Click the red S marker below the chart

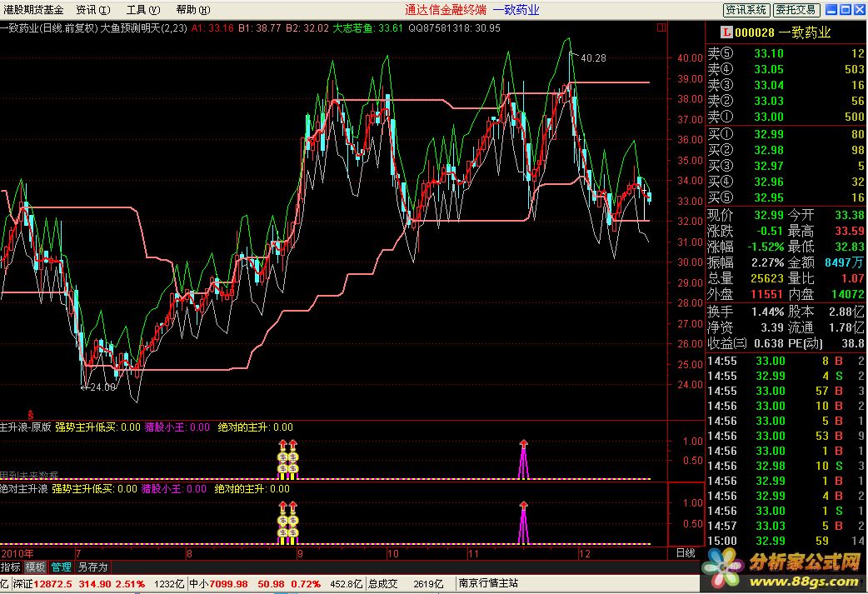31,415
